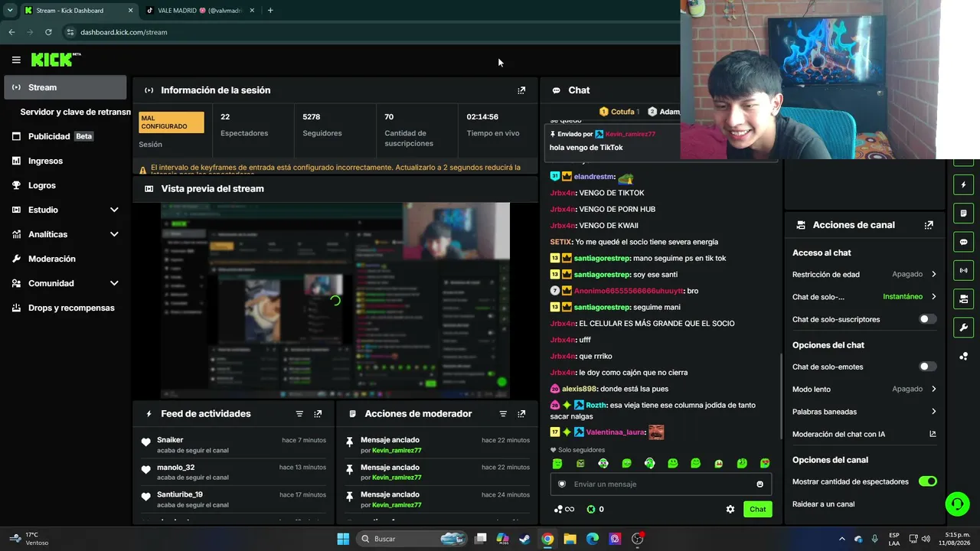This screenshot has height=551, width=980.
Task: Open the green support headset button
Action: (x=957, y=504)
